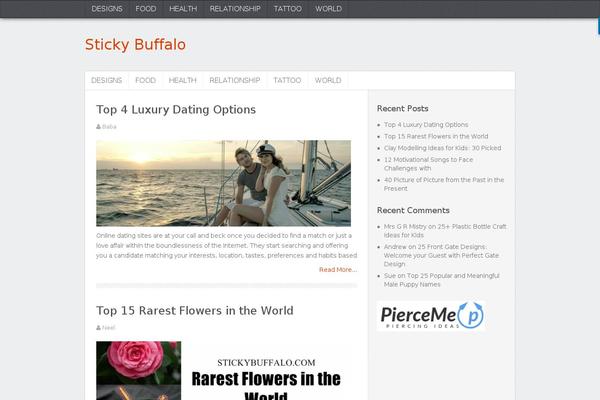The image size is (600, 400).
Task: Click the Recent Posts sidebar heading
Action: tap(403, 109)
